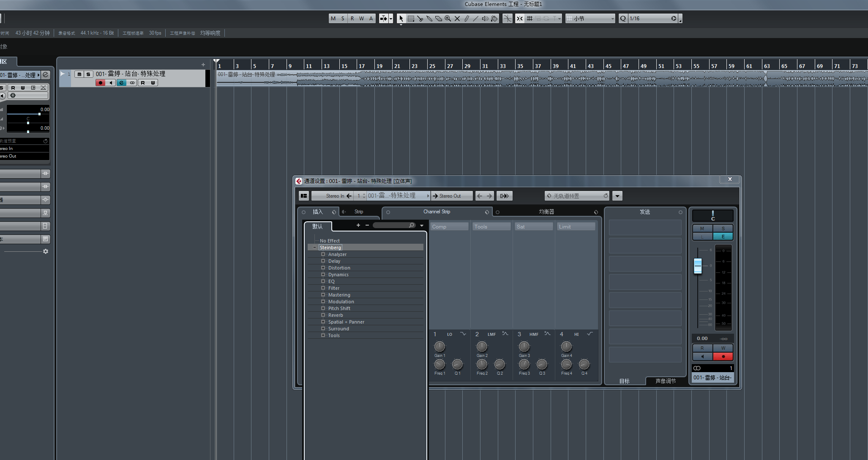Viewport: 868px width, 460px height.
Task: Switch to the 插入 tab
Action: [318, 212]
